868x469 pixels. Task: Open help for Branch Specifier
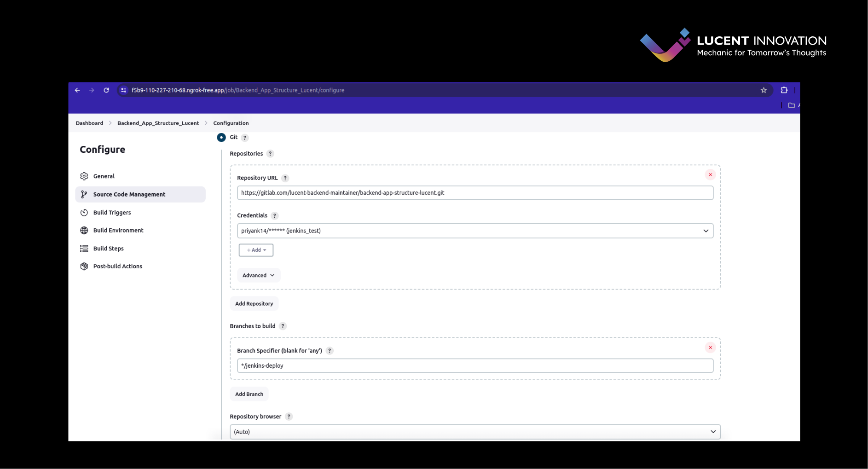330,351
